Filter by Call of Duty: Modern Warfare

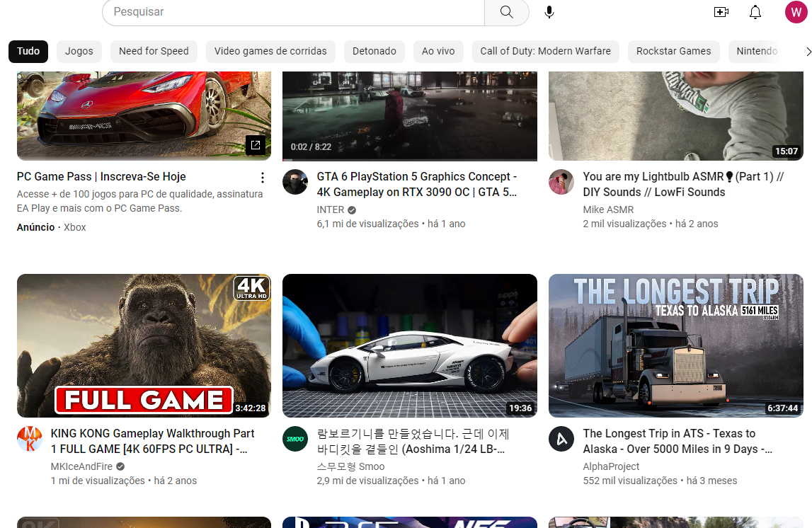[x=545, y=51]
